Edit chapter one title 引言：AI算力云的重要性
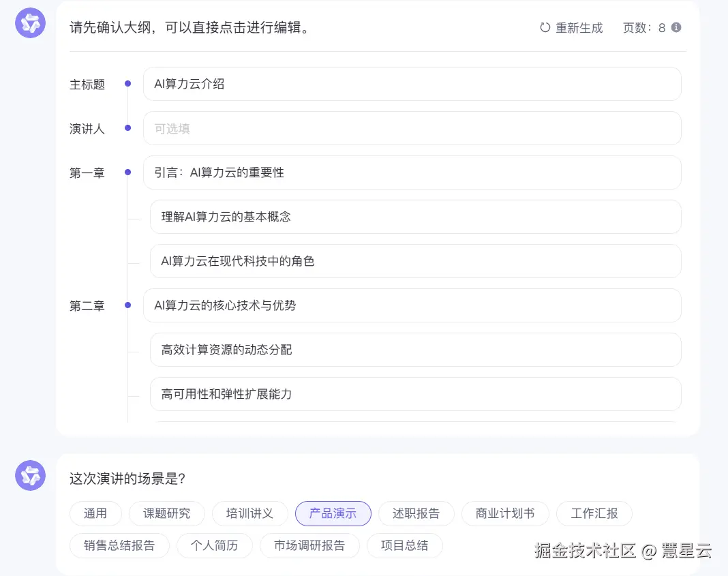 (x=412, y=172)
